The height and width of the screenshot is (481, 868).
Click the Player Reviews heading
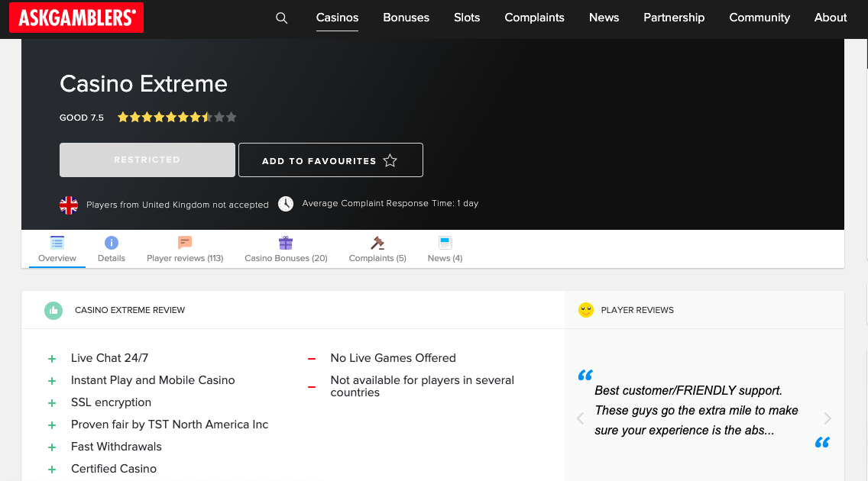(637, 310)
